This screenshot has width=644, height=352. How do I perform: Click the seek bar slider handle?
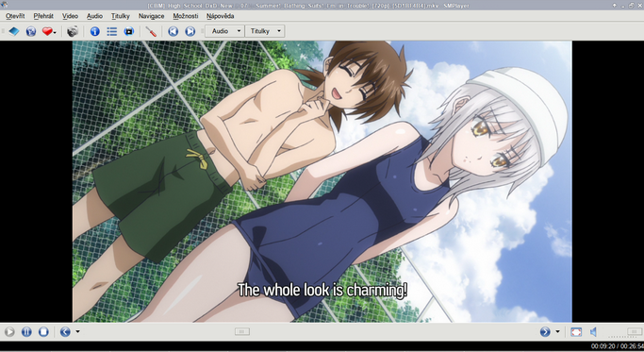click(242, 331)
